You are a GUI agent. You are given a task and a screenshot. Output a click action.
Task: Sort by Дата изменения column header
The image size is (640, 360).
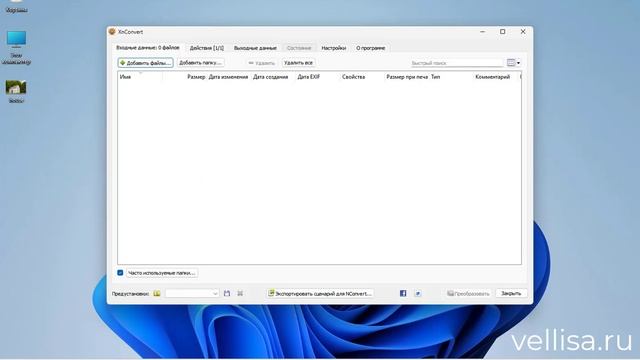click(x=229, y=77)
